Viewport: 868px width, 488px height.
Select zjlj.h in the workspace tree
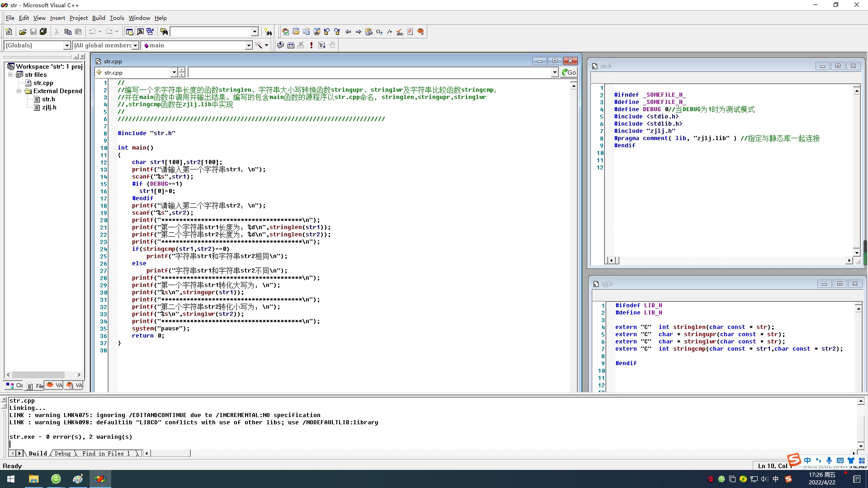pos(49,107)
